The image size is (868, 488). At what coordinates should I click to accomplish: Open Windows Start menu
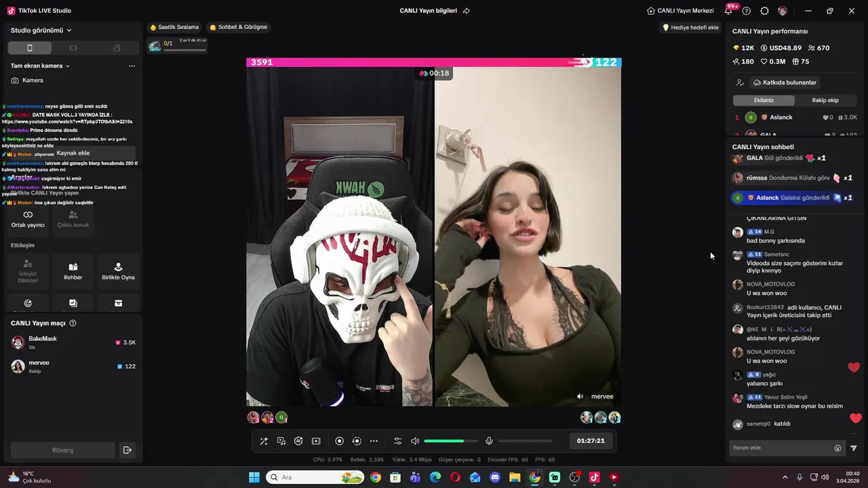tap(254, 477)
